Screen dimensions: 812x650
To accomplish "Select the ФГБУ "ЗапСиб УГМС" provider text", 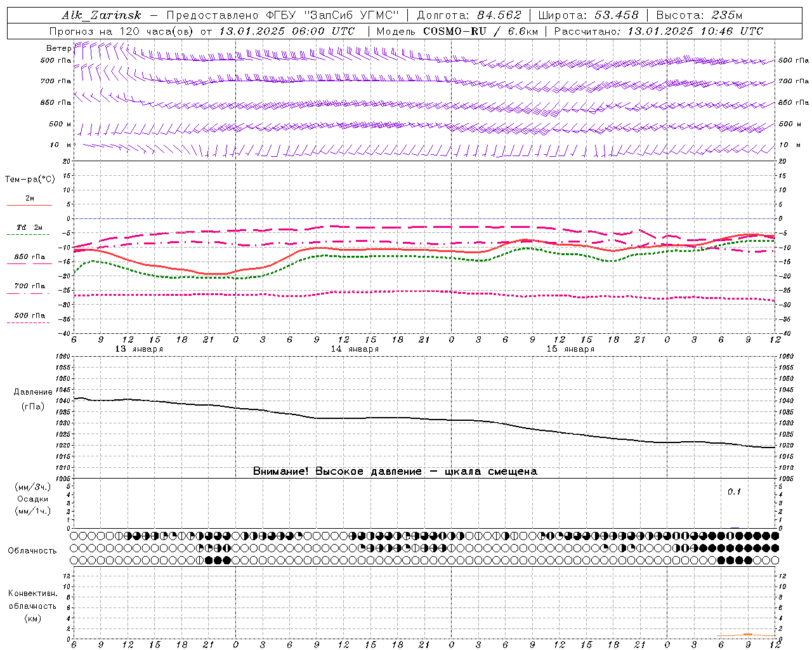I will pyautogui.click(x=334, y=15).
